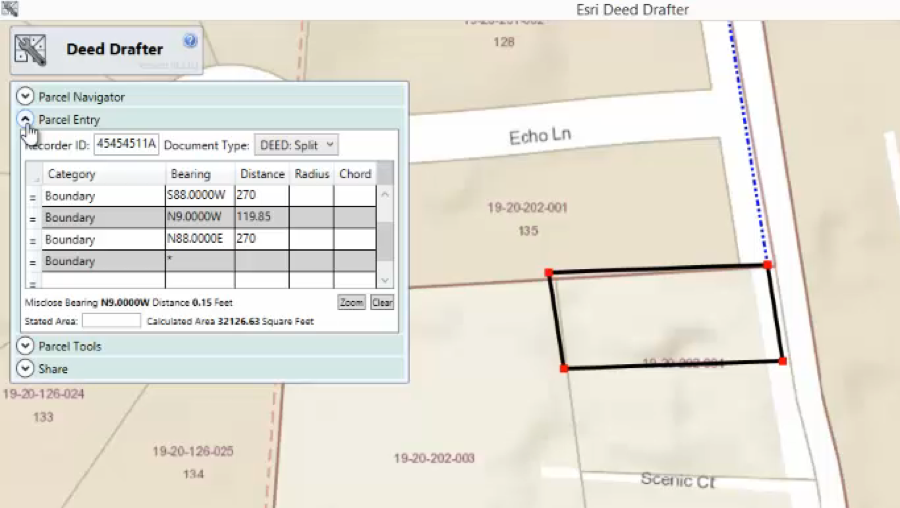Click the distance 270 in S88.0000W row

(x=262, y=196)
